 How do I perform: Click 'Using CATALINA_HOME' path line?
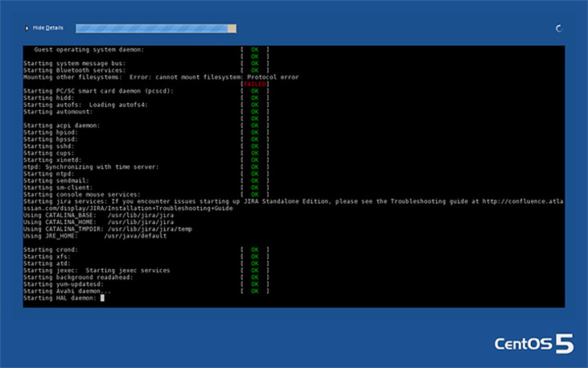[x=99, y=222]
